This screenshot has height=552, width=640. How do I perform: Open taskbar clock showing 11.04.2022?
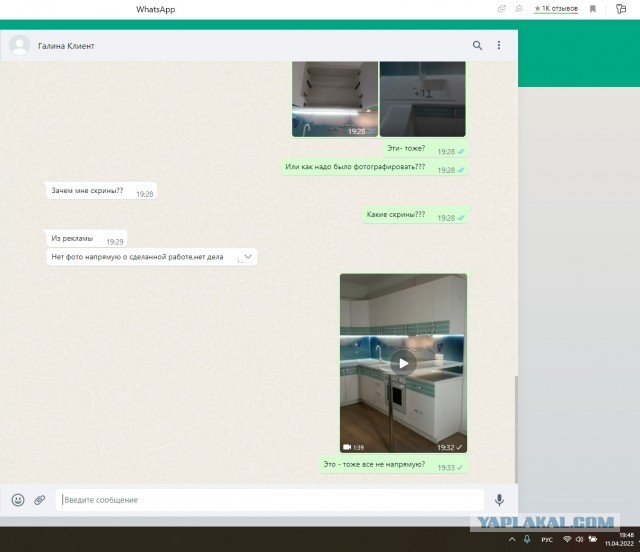620,539
